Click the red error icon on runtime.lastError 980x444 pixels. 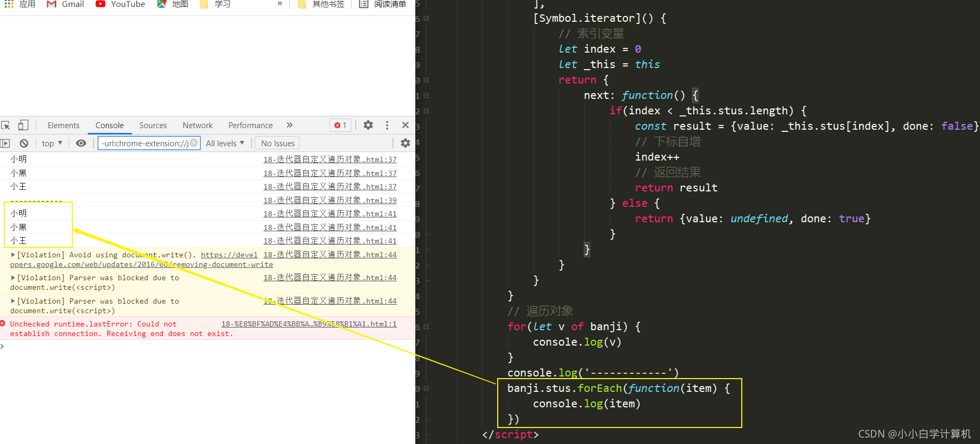coord(3,323)
